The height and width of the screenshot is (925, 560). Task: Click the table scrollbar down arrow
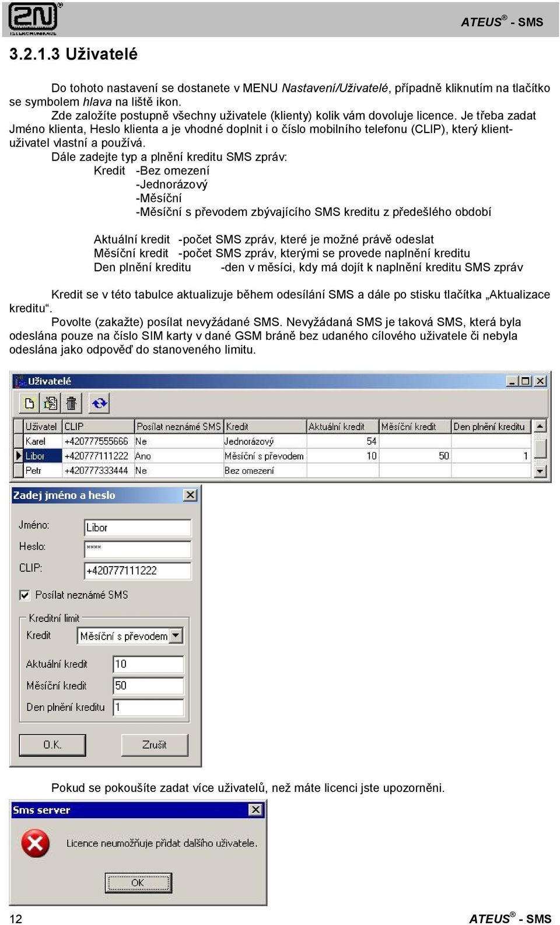(541, 471)
